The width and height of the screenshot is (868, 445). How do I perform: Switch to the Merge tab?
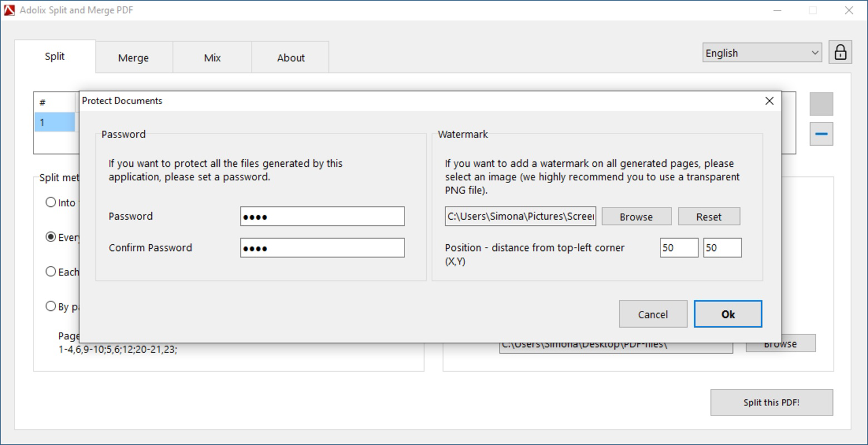pyautogui.click(x=133, y=57)
